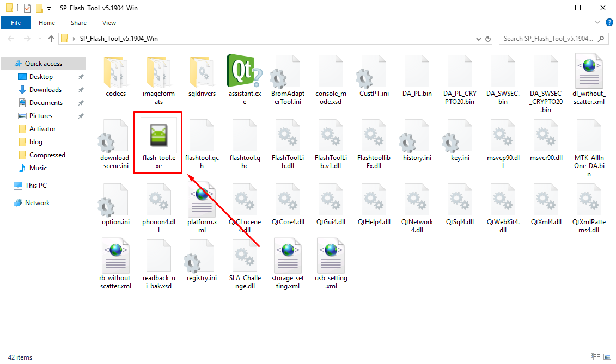The width and height of the screenshot is (616, 364).
Task: Select the usb_setting.xml file
Action: (x=331, y=264)
